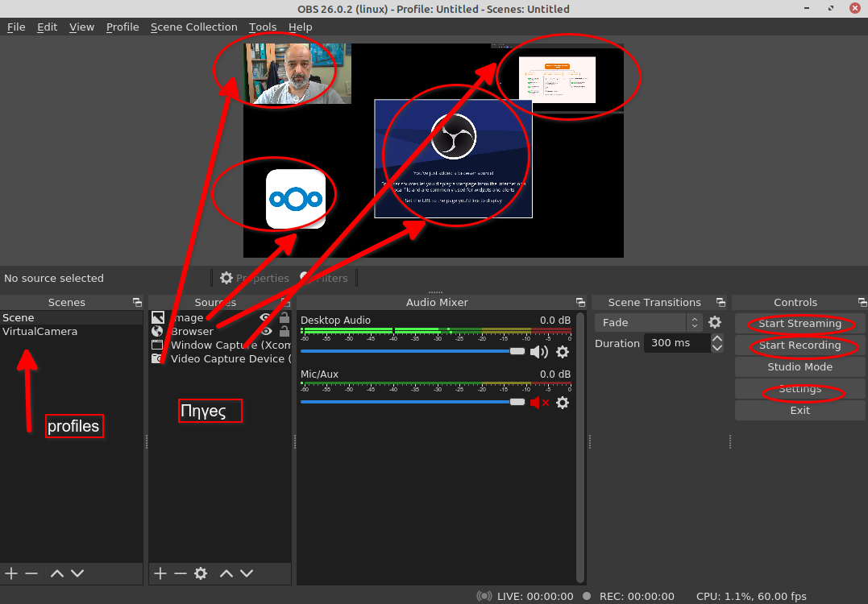Open the Tools menu

(x=263, y=27)
